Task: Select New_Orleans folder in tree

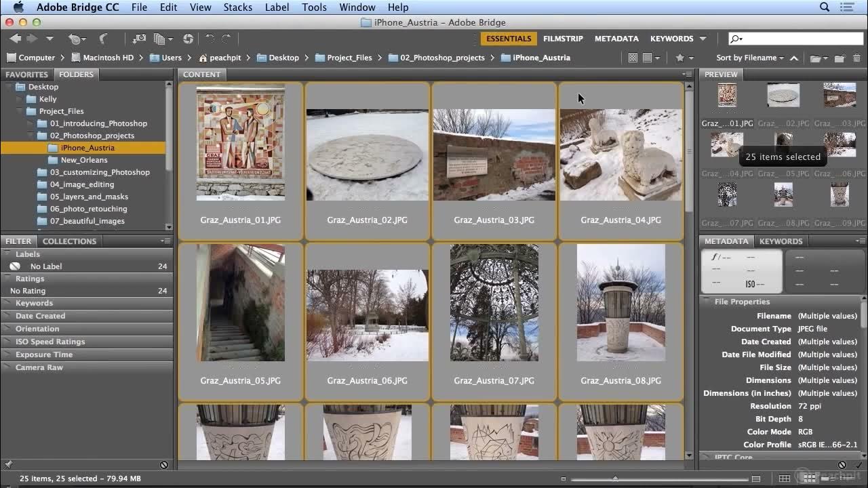Action: coord(84,160)
